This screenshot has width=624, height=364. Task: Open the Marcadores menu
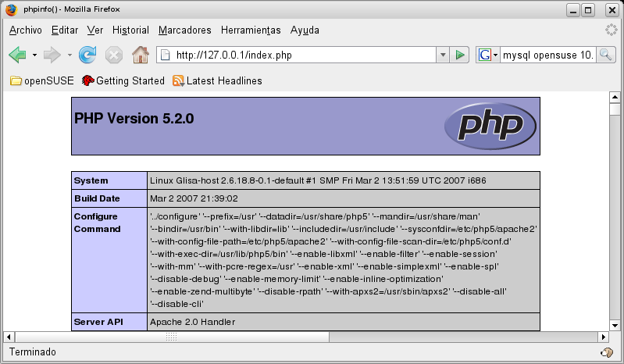pos(184,30)
